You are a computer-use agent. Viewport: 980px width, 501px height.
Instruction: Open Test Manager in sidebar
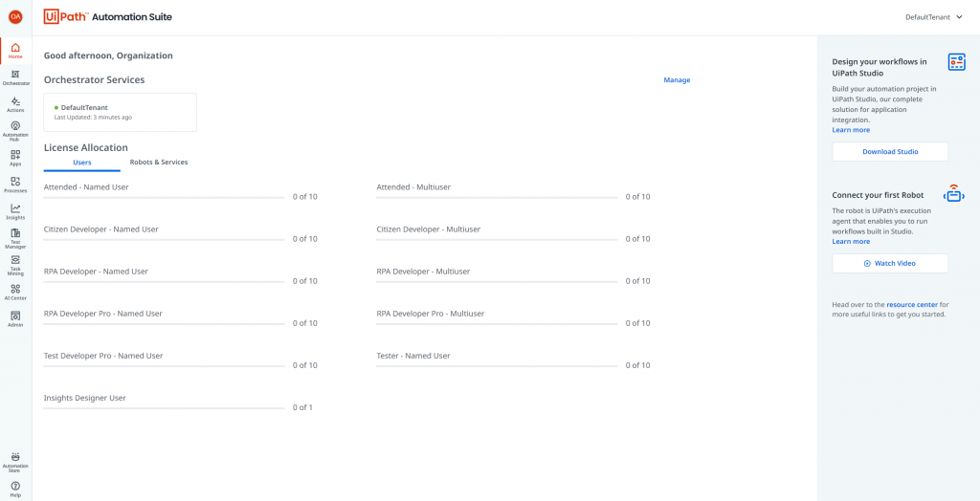[15, 239]
